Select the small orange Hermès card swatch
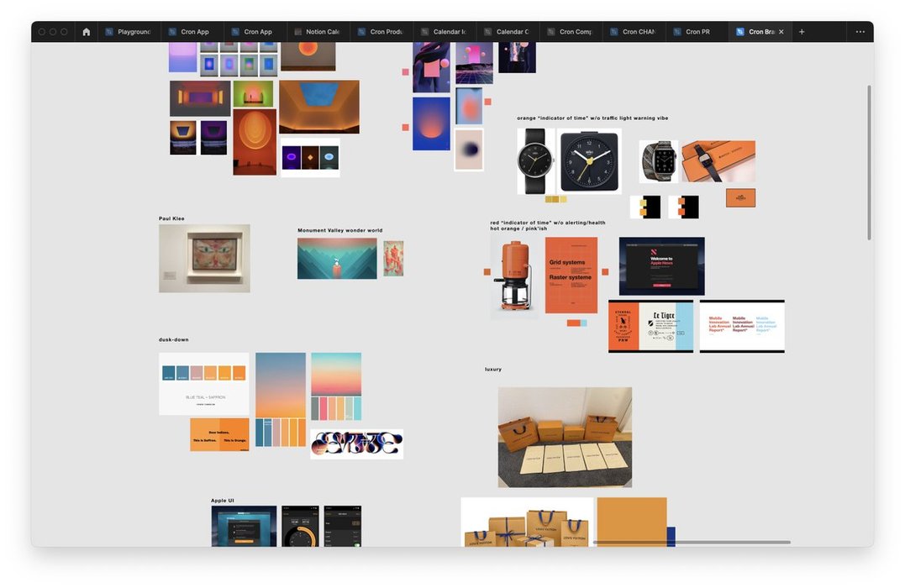The height and width of the screenshot is (588, 905). pos(740,197)
